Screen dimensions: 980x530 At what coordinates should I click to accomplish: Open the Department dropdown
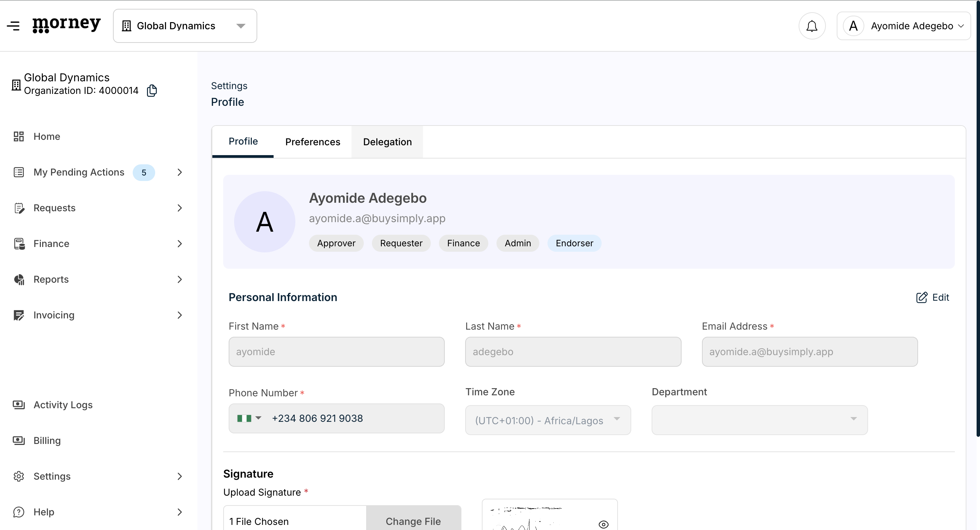point(759,420)
